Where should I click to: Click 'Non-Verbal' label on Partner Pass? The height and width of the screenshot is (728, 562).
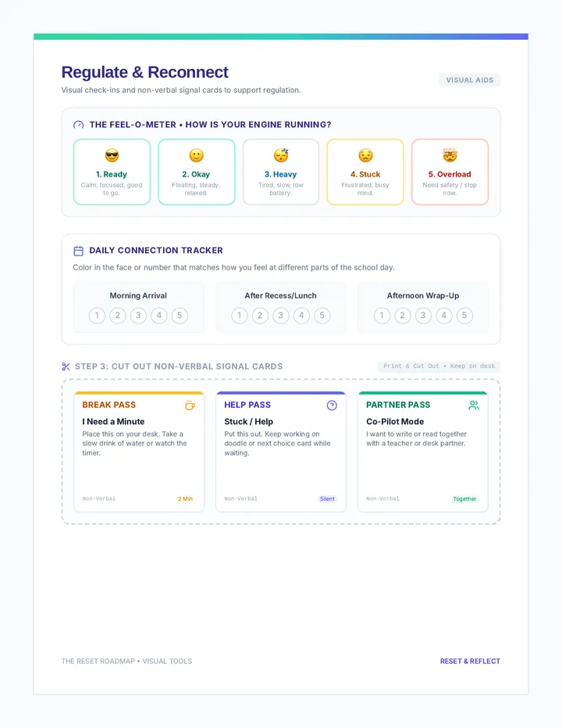(x=383, y=498)
